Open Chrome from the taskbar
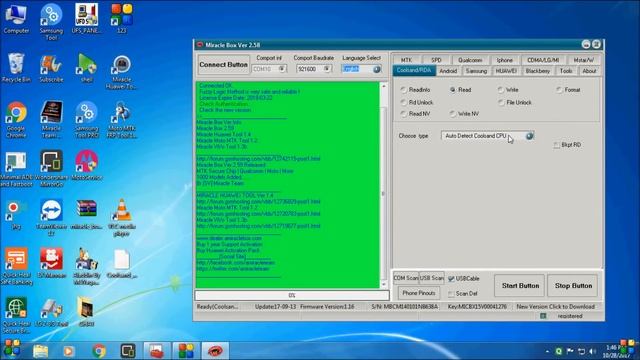This screenshot has height=360, width=640. (98, 351)
